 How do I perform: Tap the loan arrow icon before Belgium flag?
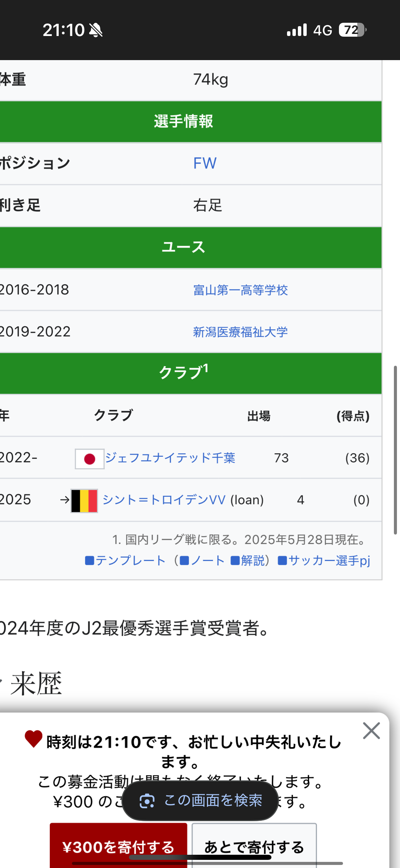pos(64,500)
